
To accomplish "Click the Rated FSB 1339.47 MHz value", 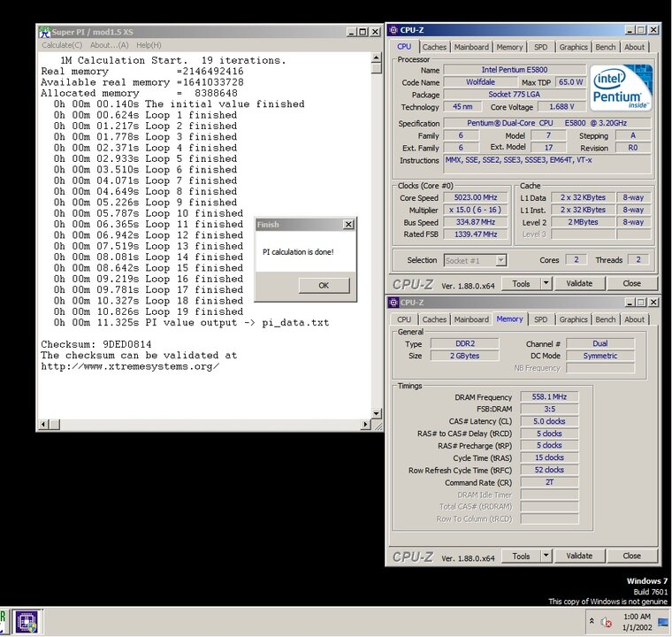I will coord(476,234).
